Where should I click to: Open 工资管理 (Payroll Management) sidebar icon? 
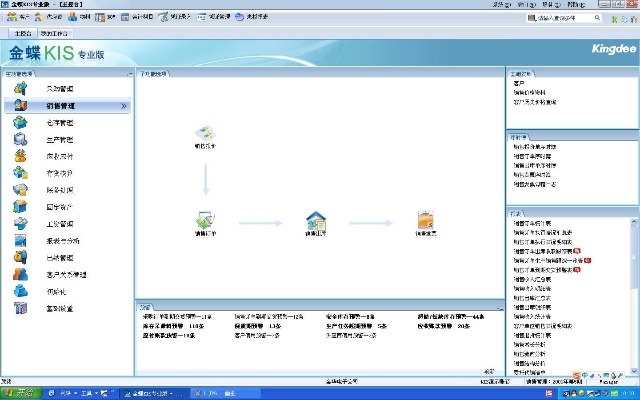[x=21, y=224]
